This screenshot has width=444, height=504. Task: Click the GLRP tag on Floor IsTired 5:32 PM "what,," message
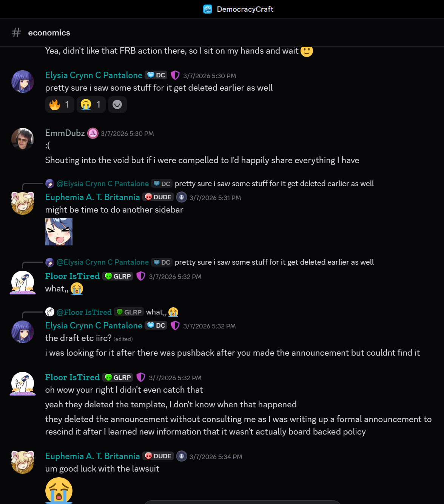pyautogui.click(x=118, y=276)
